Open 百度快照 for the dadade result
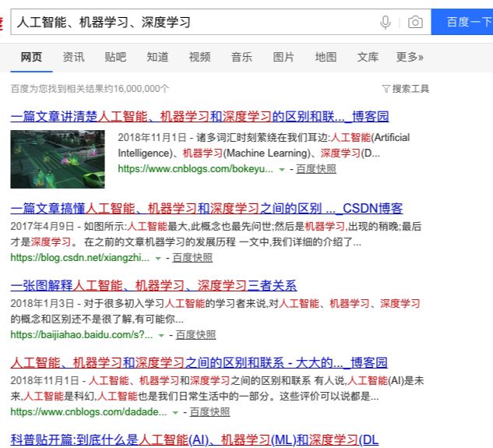 (x=210, y=412)
